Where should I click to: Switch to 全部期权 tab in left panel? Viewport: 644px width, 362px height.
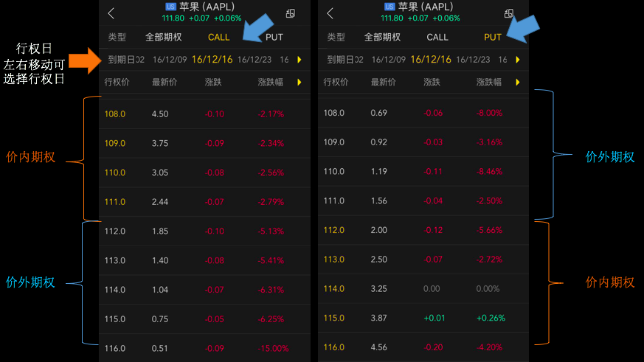[x=164, y=38]
